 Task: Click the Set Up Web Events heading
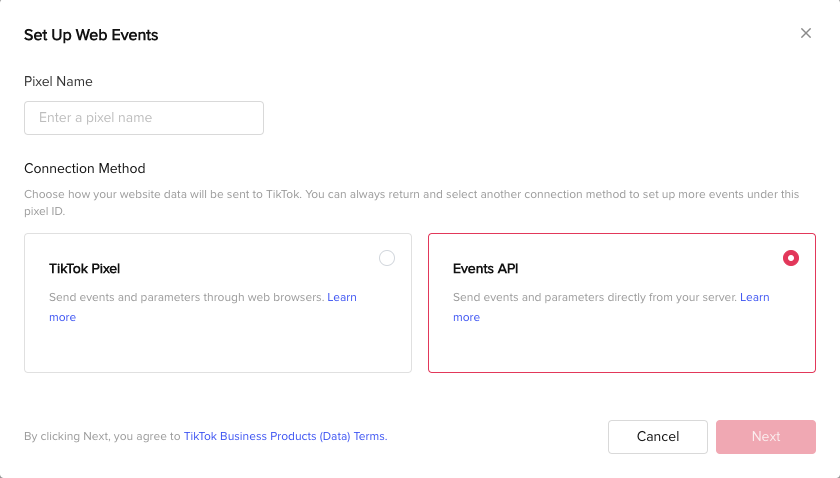pos(91,35)
